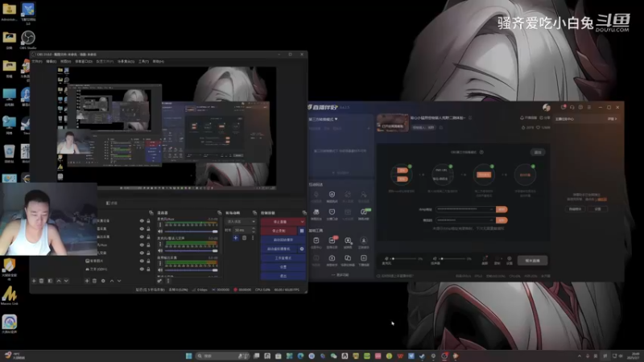Open OBS Studio desktop shortcut
Image resolution: width=644 pixels, height=362 pixels.
pos(28,39)
